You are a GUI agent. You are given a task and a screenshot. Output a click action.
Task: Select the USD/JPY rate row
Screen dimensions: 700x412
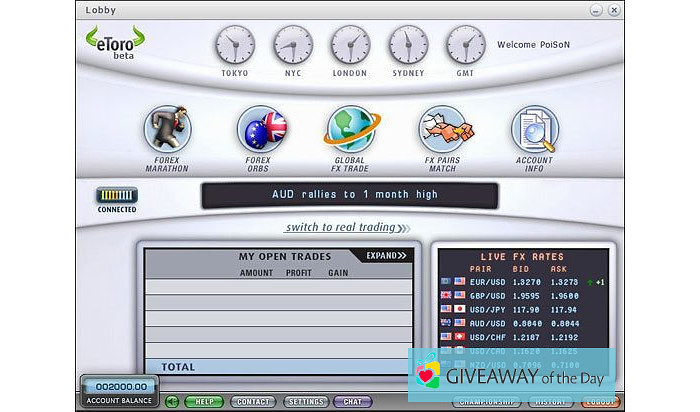520,309
